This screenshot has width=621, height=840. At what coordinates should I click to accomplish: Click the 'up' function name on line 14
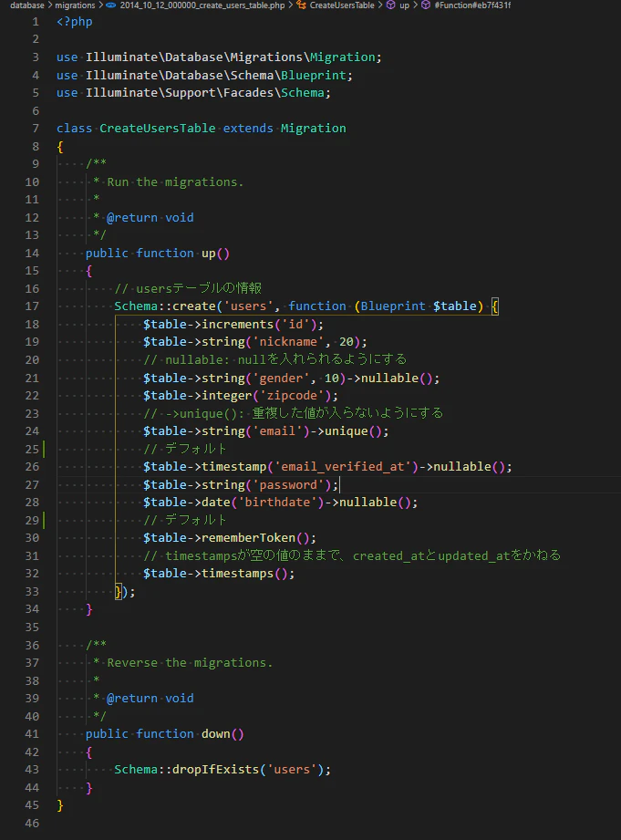point(209,253)
